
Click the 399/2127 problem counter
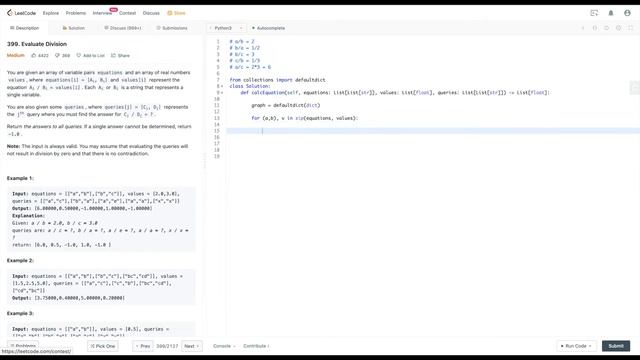[167, 346]
